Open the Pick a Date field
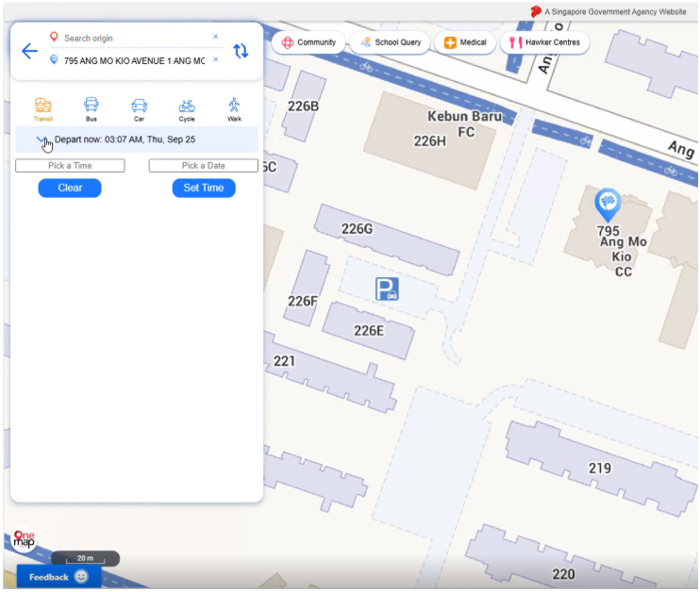The height and width of the screenshot is (592, 700). pyautogui.click(x=203, y=166)
